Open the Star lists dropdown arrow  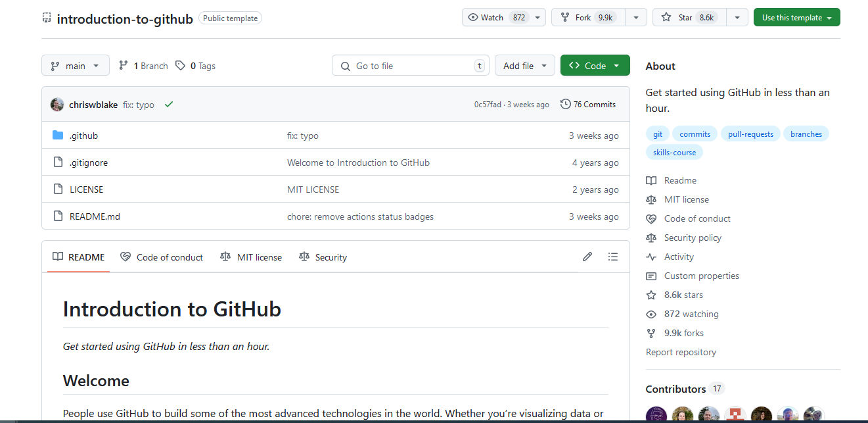(x=737, y=18)
